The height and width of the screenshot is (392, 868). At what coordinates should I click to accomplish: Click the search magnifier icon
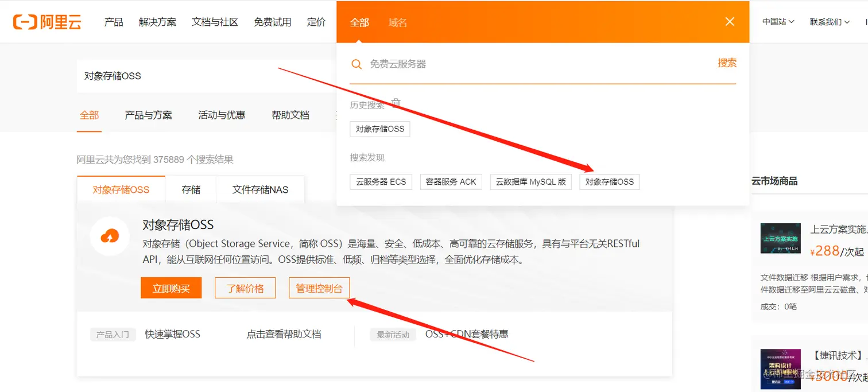[x=356, y=64]
